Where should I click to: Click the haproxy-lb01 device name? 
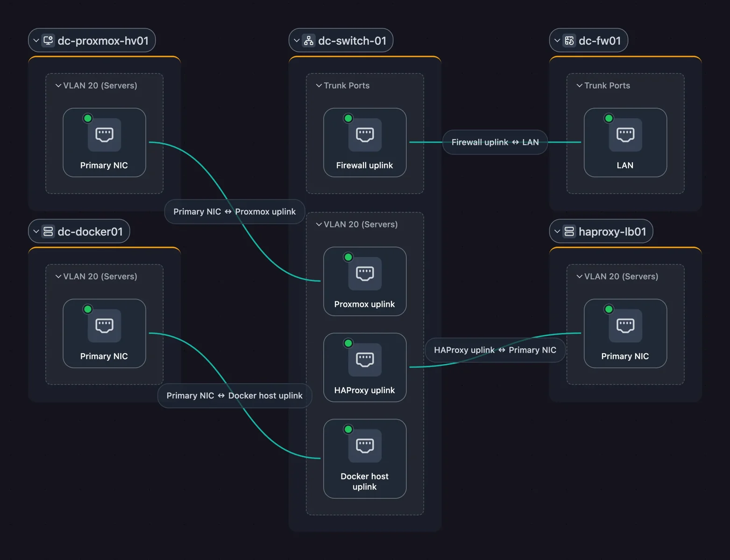612,231
